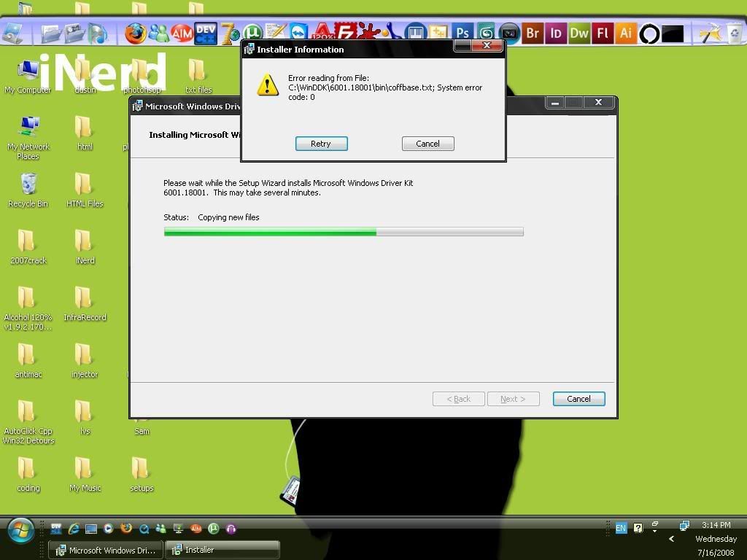Open language bar options down arrow
The image size is (747, 560).
pyautogui.click(x=654, y=532)
